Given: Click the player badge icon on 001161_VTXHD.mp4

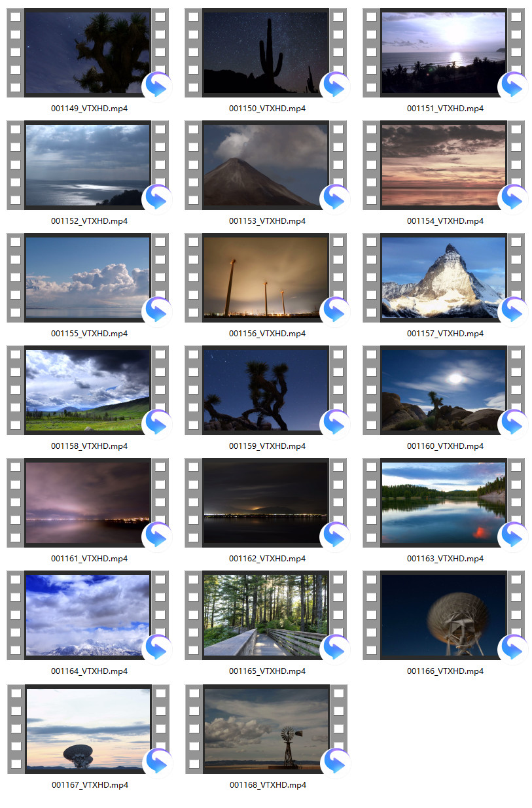Looking at the screenshot, I should point(157,536).
